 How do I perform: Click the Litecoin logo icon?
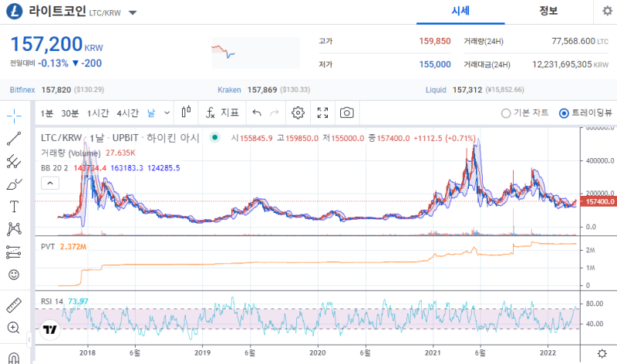[14, 12]
